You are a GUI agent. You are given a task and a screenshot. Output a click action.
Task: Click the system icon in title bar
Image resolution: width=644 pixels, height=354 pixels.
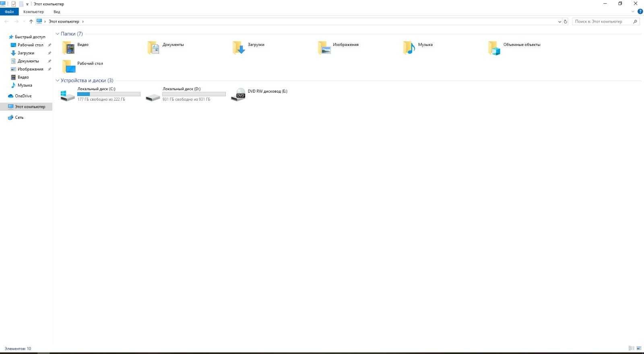[3, 4]
